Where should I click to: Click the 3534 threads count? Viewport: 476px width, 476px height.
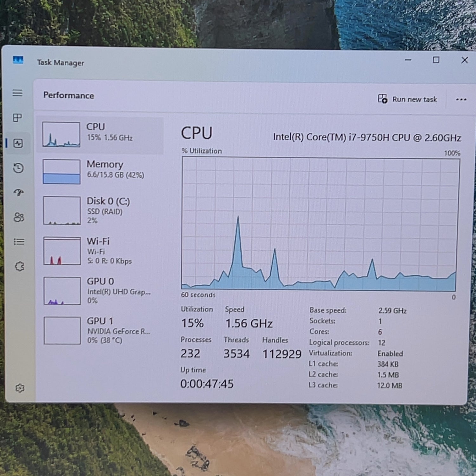coord(236,354)
